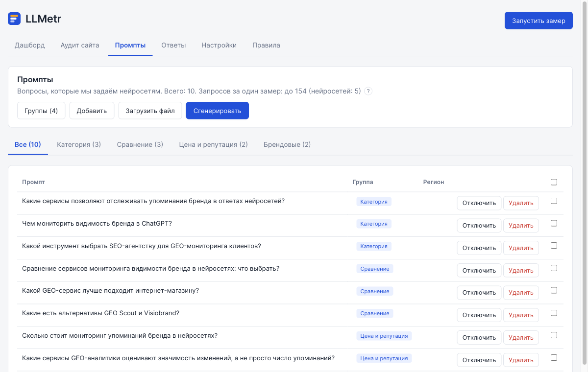This screenshot has width=588, height=372.
Task: Open the Настройки tab
Action: (219, 46)
